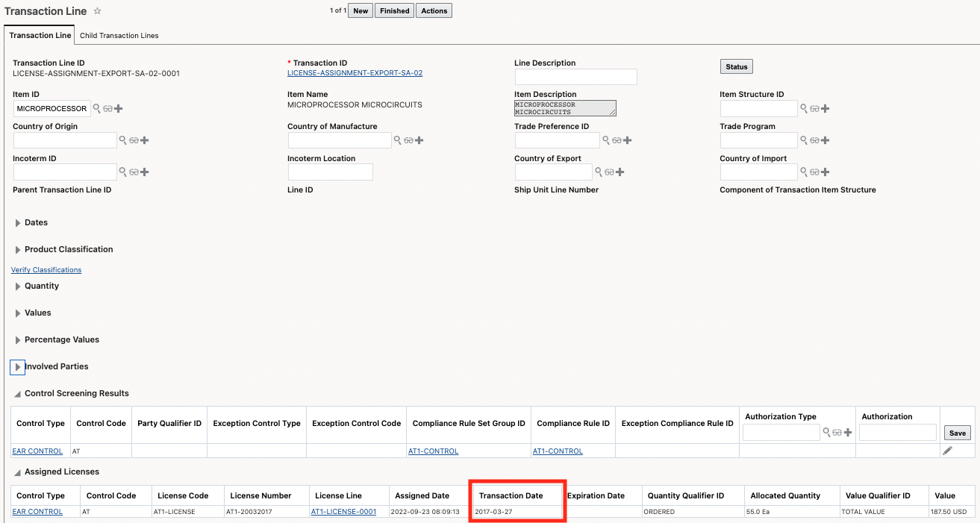Click inside the Line Description field
Image resolution: width=980 pixels, height=523 pixels.
pyautogui.click(x=575, y=76)
